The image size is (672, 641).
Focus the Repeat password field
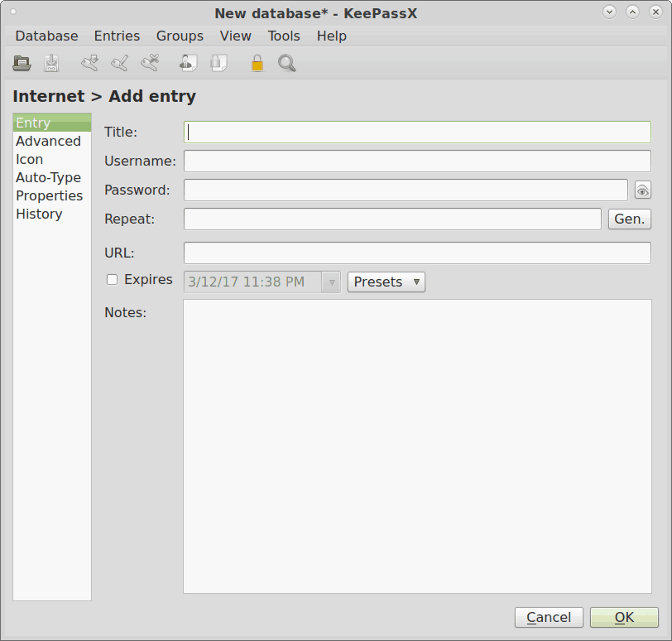pyautogui.click(x=392, y=219)
